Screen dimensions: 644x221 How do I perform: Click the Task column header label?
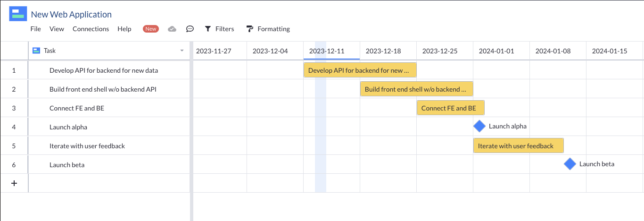coord(50,51)
